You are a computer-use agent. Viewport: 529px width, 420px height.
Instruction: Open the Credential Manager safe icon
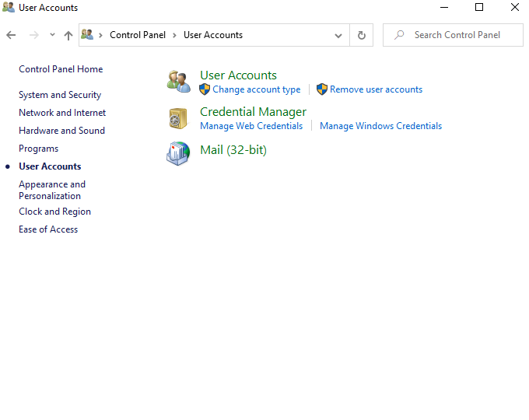[x=178, y=118]
